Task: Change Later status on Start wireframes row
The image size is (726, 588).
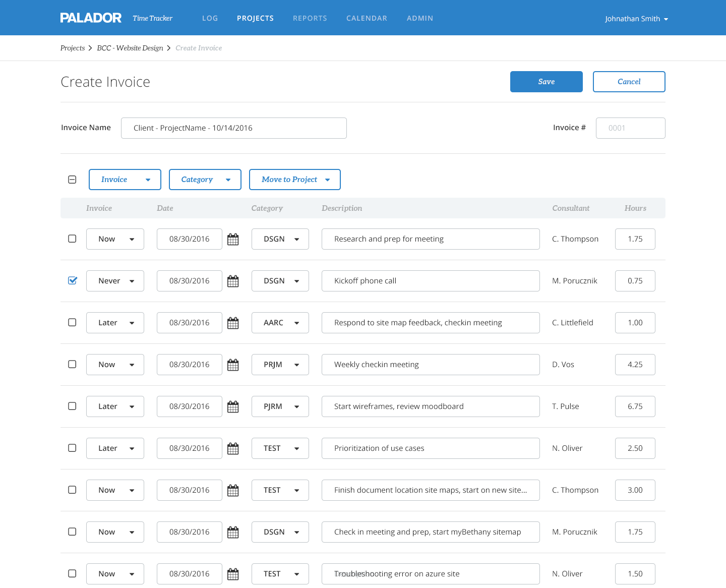Action: [x=115, y=406]
